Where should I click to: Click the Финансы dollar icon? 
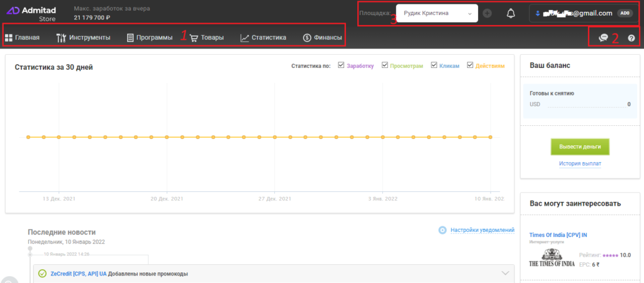307,38
